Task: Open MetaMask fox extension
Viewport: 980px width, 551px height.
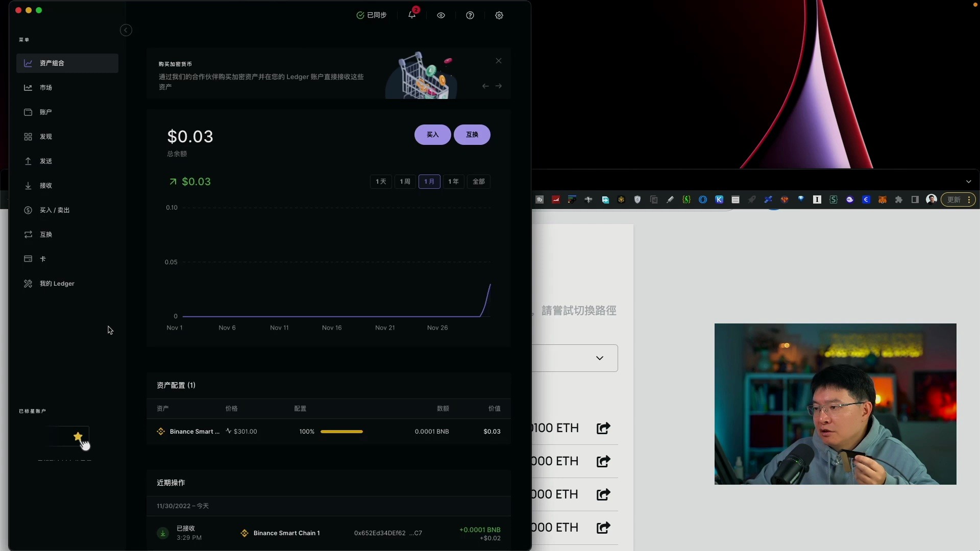Action: (883, 200)
